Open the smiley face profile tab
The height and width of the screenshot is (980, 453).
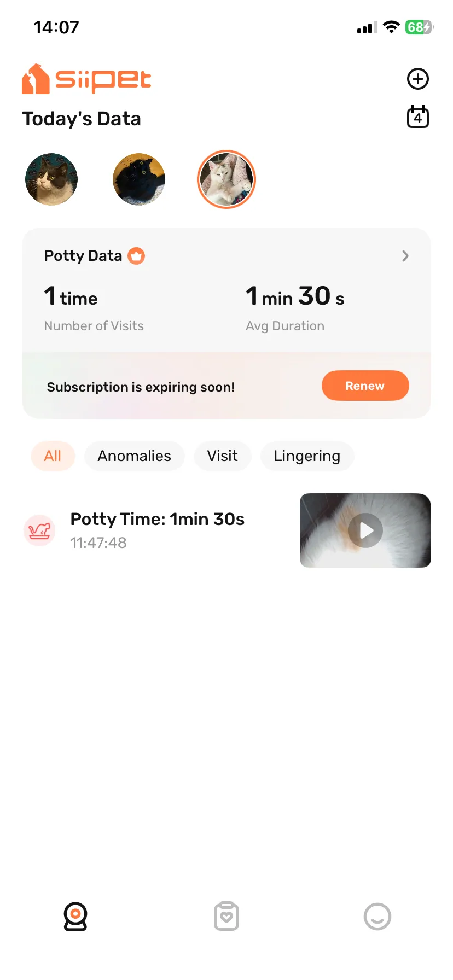click(377, 917)
